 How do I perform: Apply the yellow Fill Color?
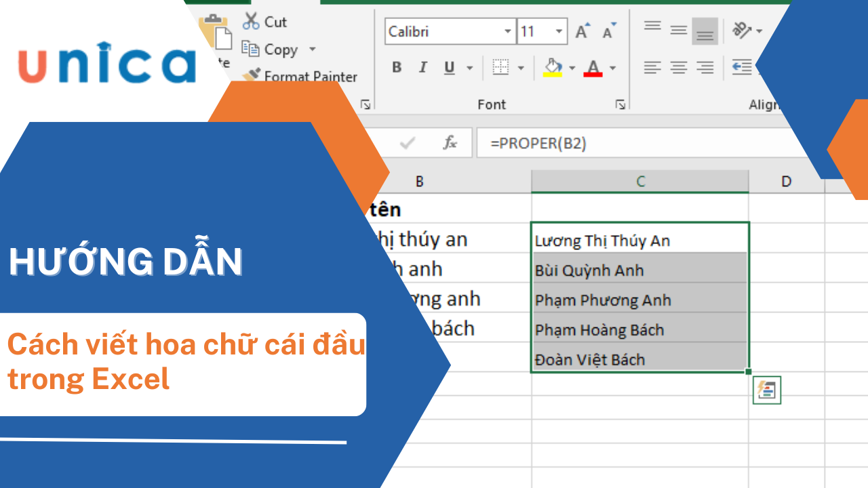[553, 67]
